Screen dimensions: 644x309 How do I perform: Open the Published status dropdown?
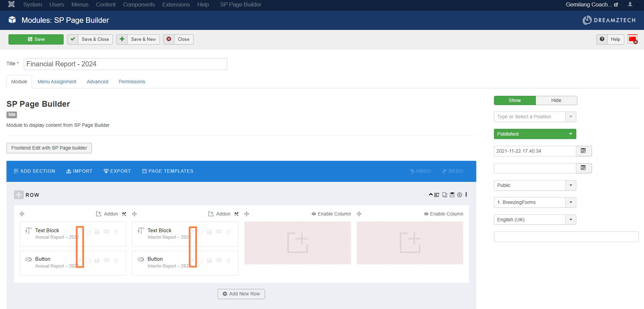pyautogui.click(x=535, y=134)
